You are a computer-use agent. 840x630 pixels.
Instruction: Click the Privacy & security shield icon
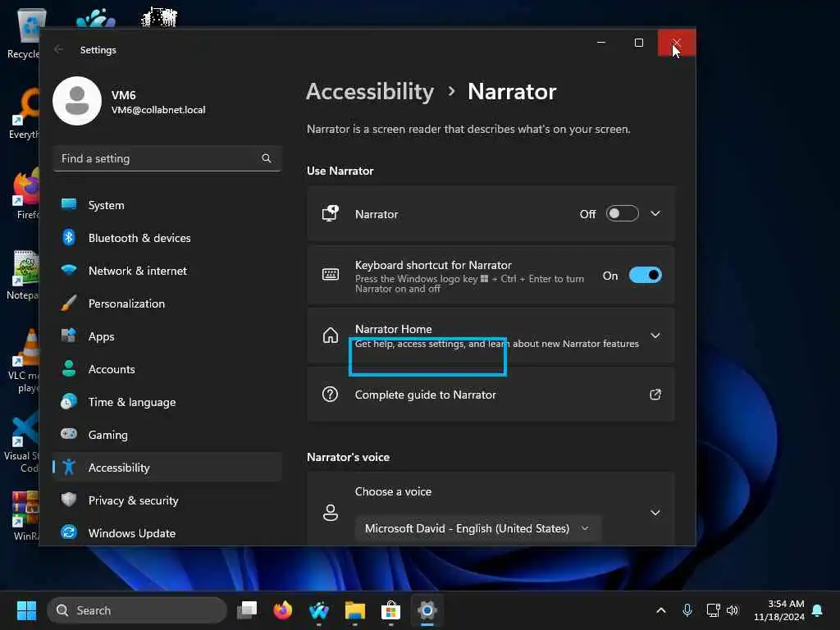[69, 500]
